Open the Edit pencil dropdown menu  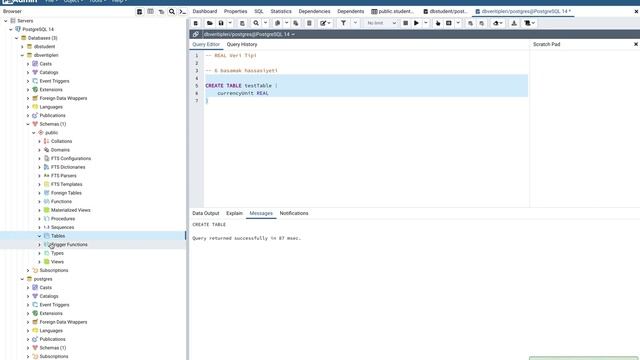click(325, 23)
